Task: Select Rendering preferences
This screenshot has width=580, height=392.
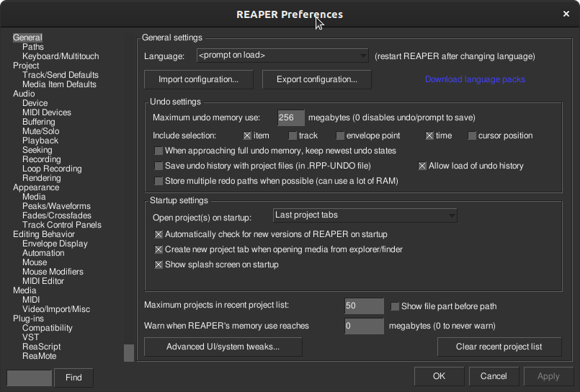Action: point(42,178)
